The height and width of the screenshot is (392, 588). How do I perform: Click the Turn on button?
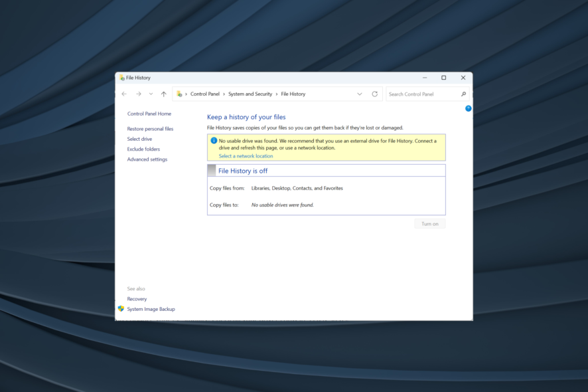point(429,223)
